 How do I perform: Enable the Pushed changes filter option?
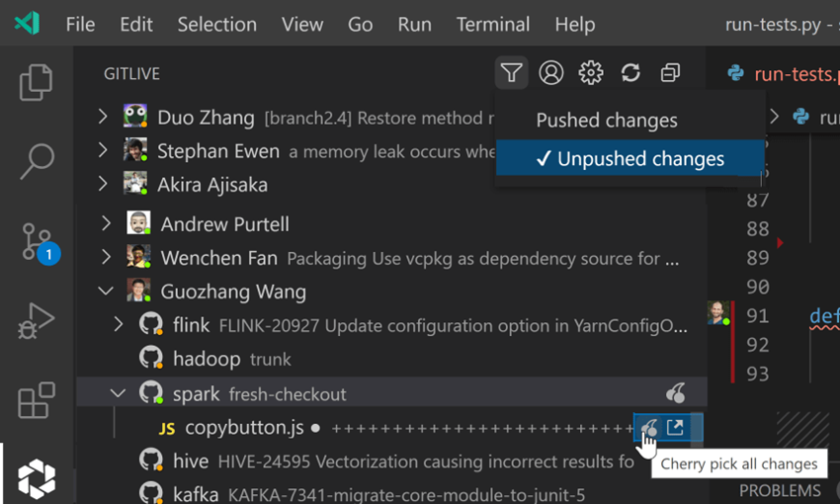tap(606, 121)
